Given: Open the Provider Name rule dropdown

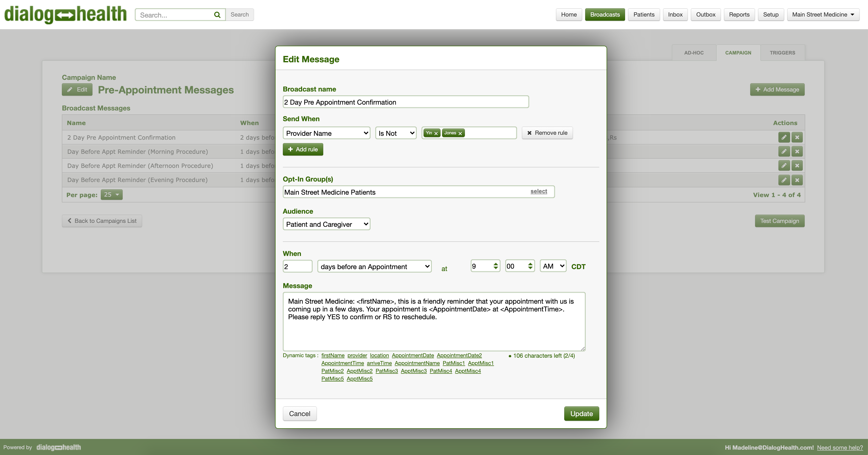Looking at the screenshot, I should (326, 133).
